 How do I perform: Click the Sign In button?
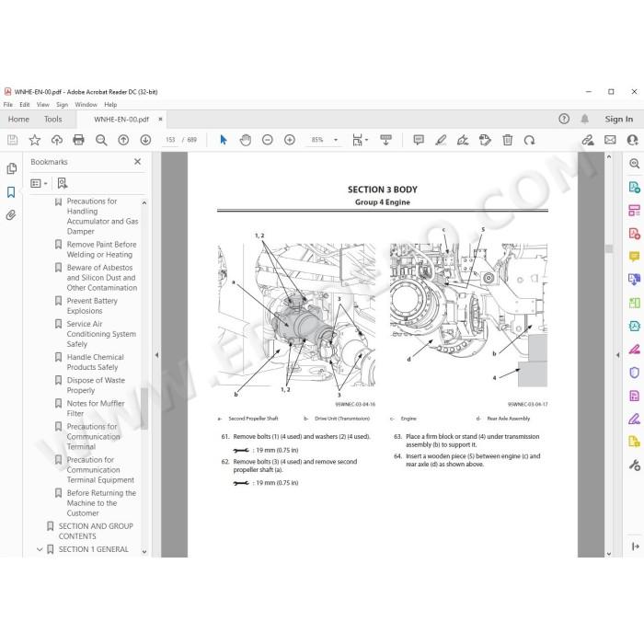(x=618, y=119)
